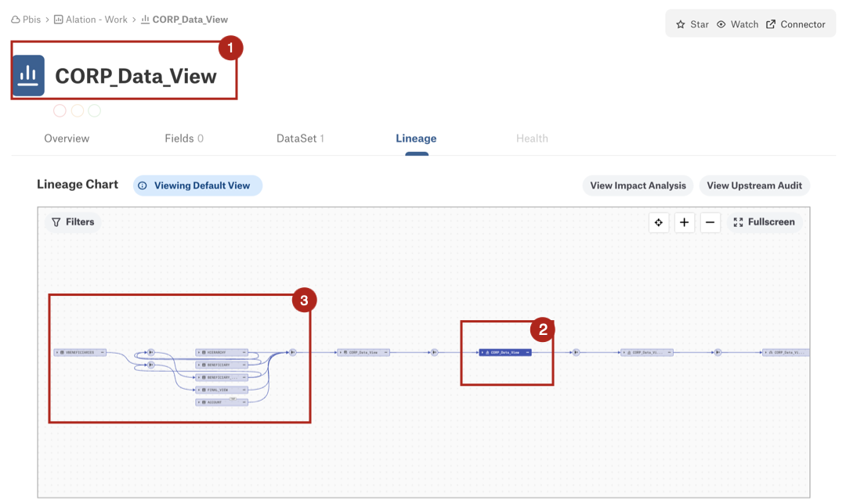Click the Lineage Chart heading

[78, 185]
